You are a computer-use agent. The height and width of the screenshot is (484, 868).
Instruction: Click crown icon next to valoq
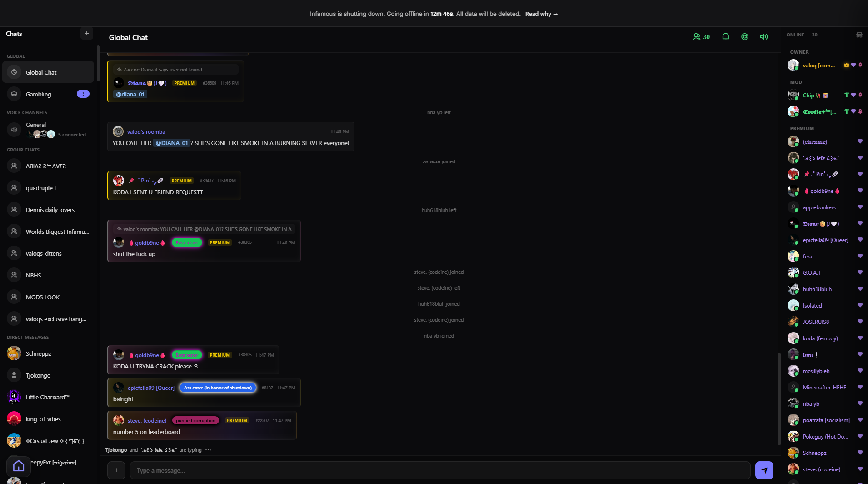pos(846,65)
